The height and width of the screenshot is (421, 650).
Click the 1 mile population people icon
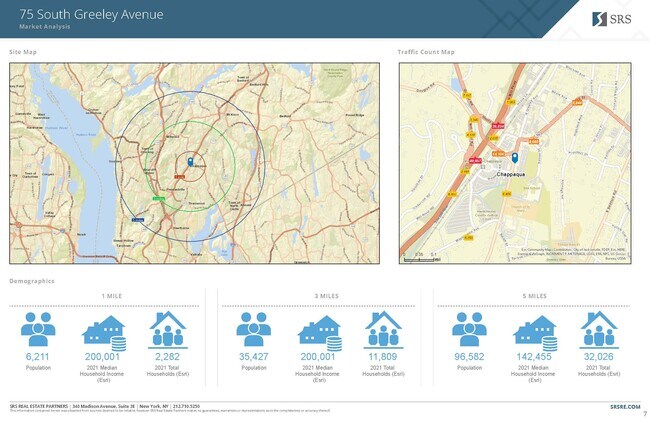point(41,328)
